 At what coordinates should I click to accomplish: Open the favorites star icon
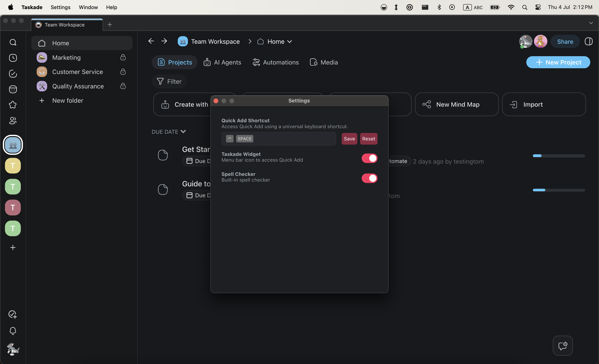[13, 105]
